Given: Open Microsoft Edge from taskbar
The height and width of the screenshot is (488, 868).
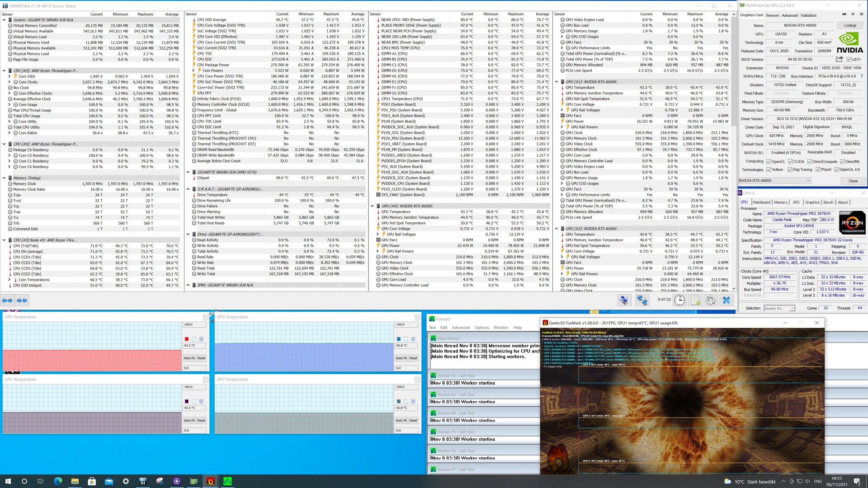Looking at the screenshot, I should pyautogui.click(x=58, y=481).
